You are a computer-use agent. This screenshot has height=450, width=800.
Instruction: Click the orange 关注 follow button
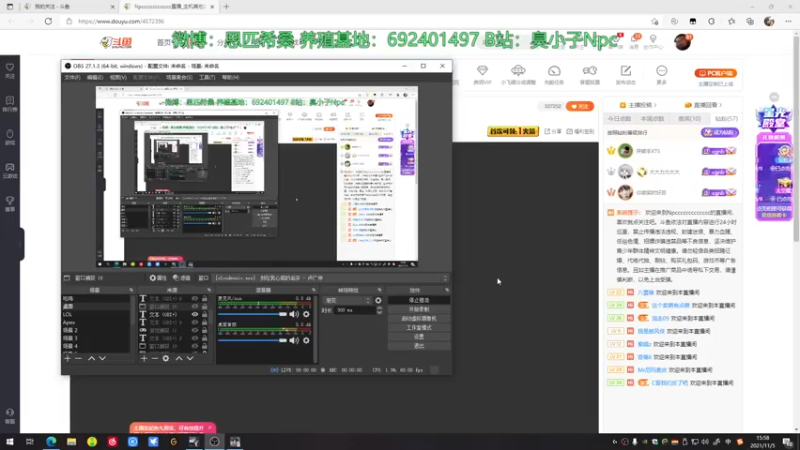(x=580, y=106)
